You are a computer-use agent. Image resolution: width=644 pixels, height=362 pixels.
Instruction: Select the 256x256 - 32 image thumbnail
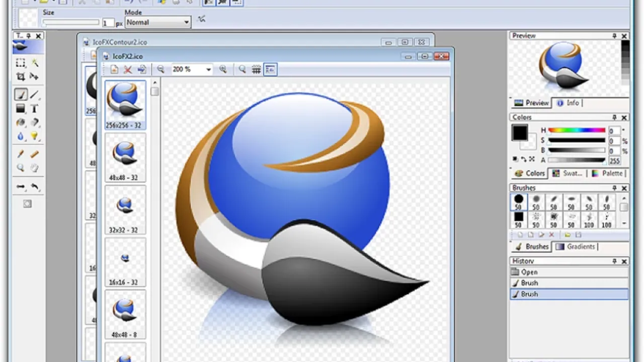pos(125,105)
